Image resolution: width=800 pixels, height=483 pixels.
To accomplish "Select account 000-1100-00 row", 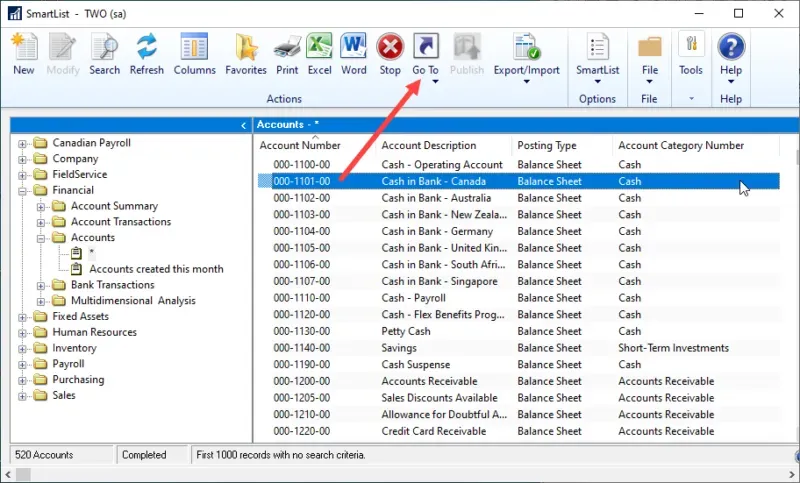I will click(518, 165).
